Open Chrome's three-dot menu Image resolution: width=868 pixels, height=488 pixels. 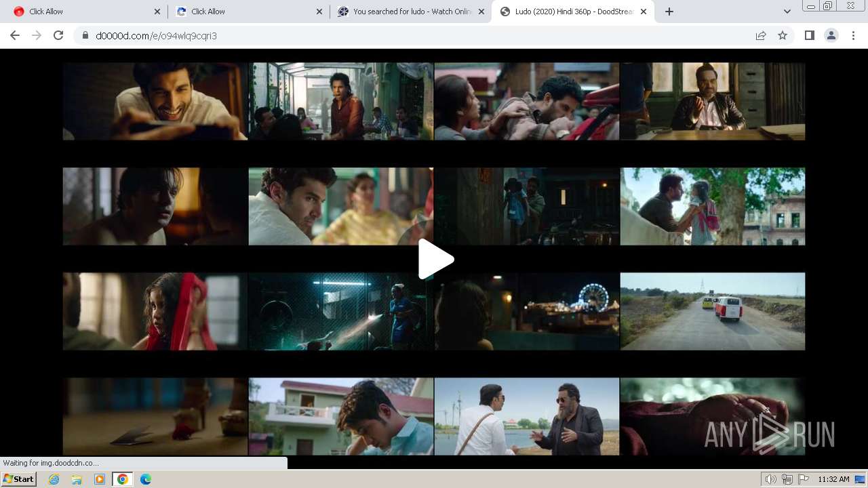pyautogui.click(x=853, y=36)
